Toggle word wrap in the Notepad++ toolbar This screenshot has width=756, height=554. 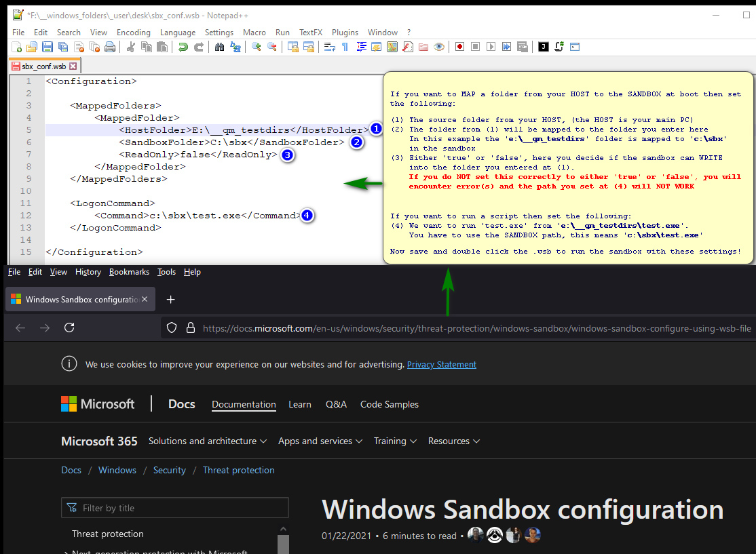point(330,47)
